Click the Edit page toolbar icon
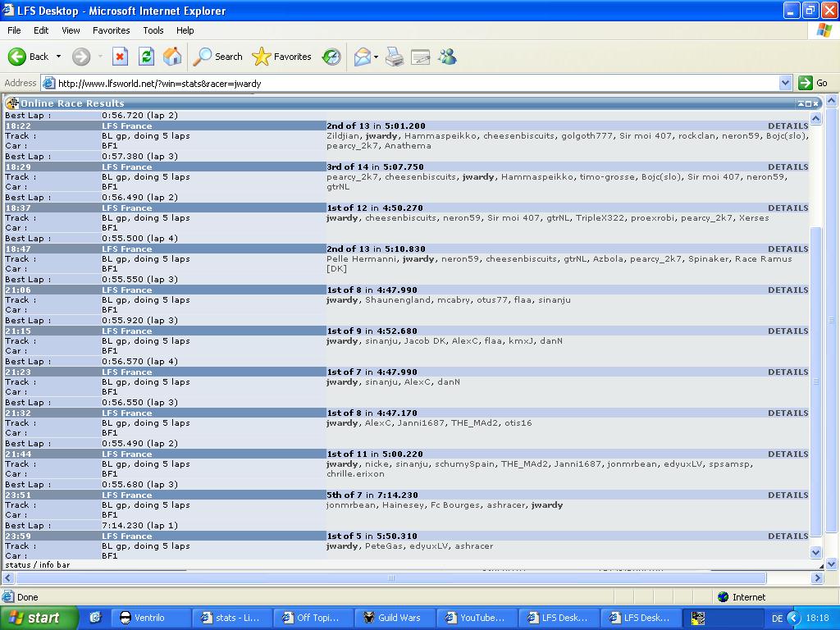The width and height of the screenshot is (840, 630). tap(421, 57)
